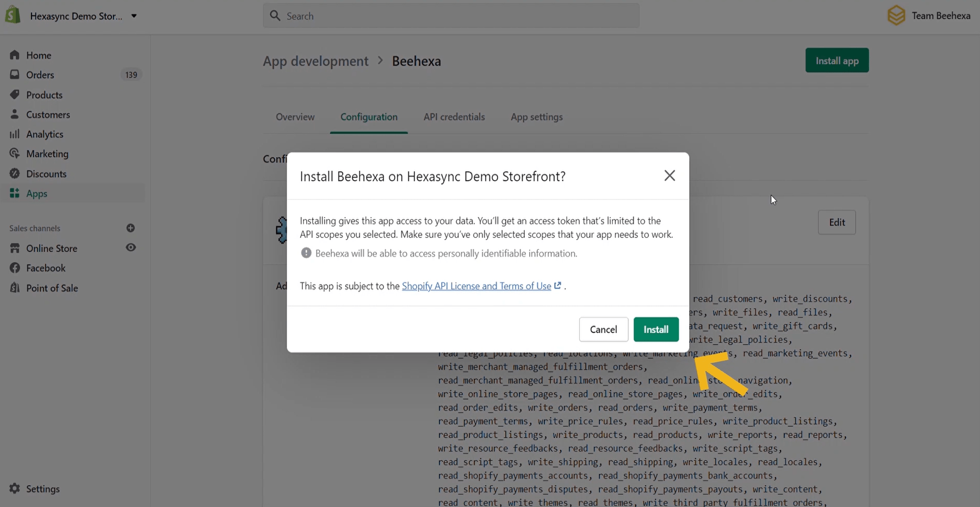The height and width of the screenshot is (507, 980).
Task: Click the 139 orders badge
Action: (x=131, y=75)
